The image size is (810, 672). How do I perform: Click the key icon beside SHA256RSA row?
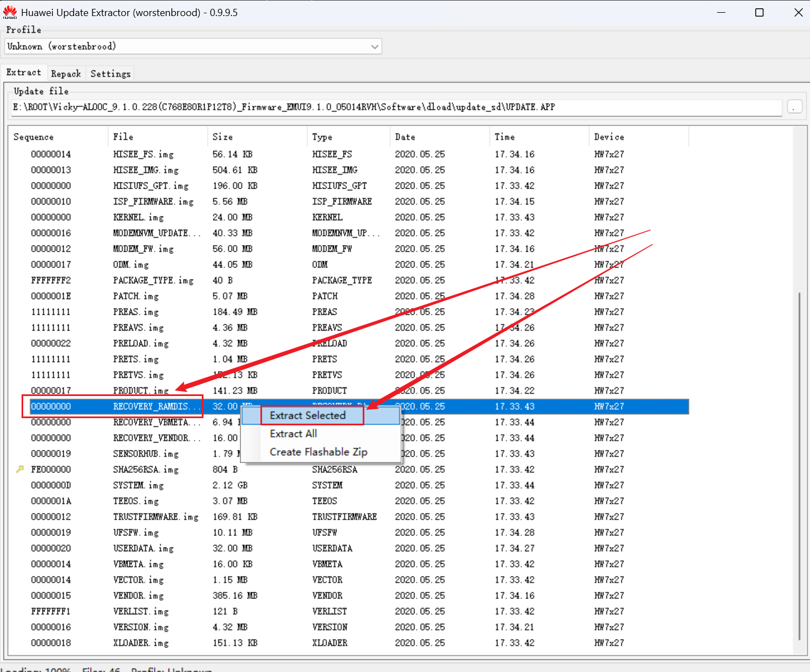tap(20, 469)
